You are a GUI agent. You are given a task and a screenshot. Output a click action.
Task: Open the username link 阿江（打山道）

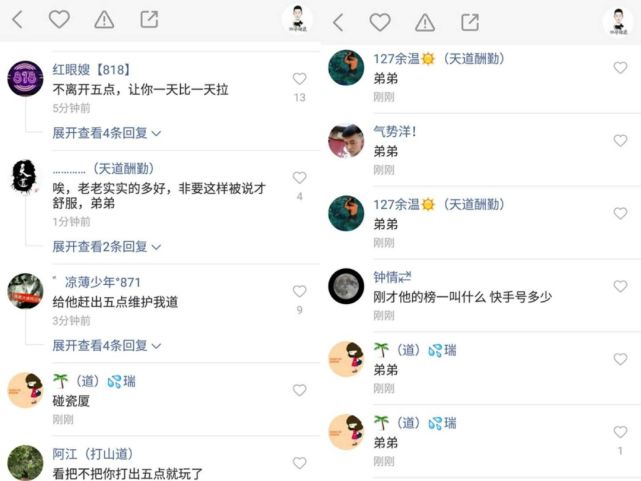click(93, 454)
